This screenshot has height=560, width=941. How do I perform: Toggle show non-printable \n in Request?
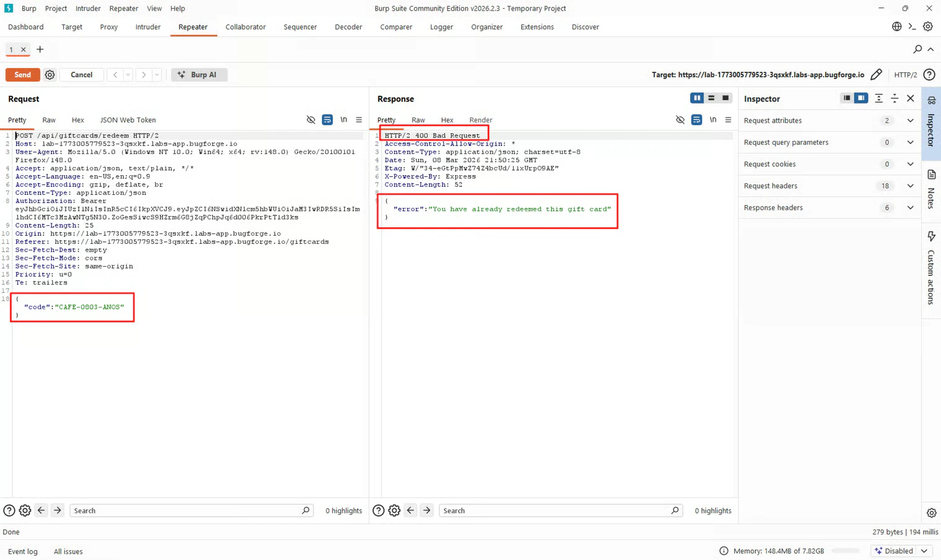pyautogui.click(x=344, y=120)
